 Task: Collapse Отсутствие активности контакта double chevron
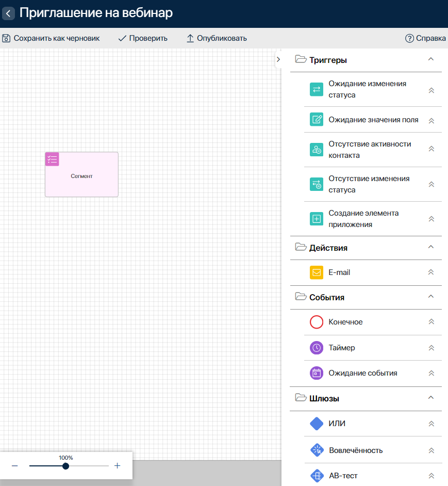pos(432,149)
